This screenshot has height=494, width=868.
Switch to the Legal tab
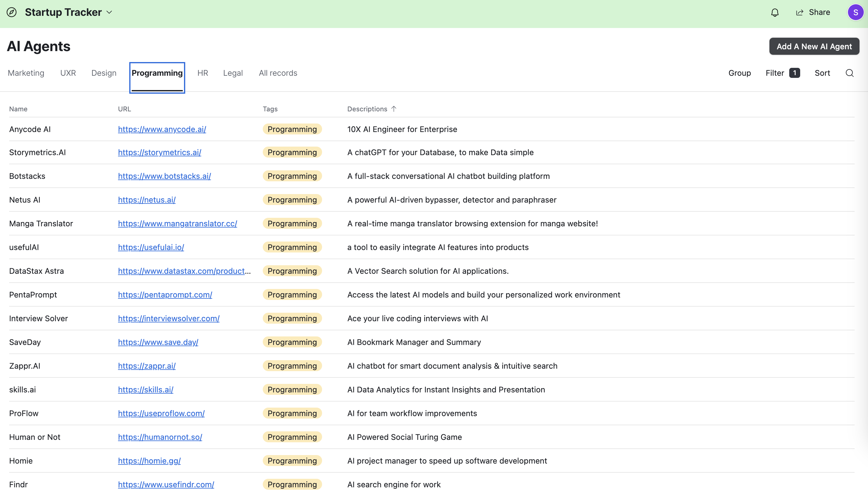pos(233,73)
